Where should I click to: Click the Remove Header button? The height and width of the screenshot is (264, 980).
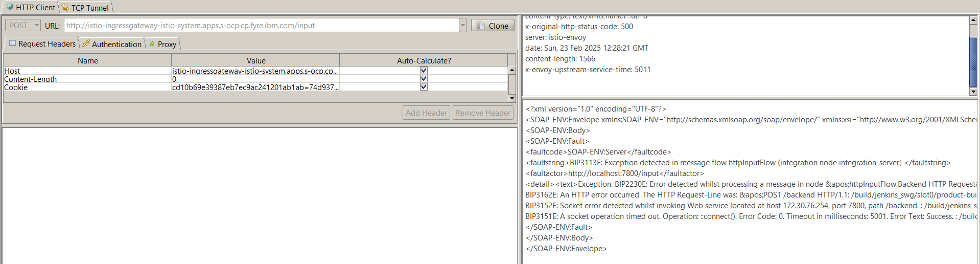483,113
